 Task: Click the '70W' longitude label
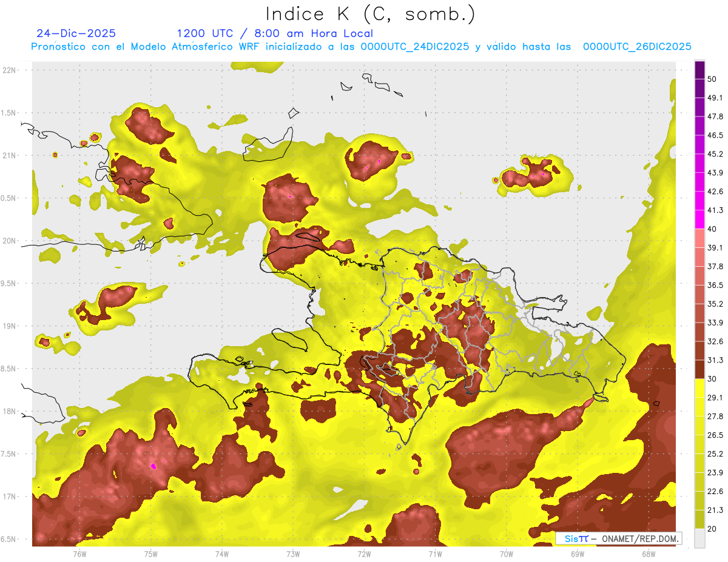point(506,554)
